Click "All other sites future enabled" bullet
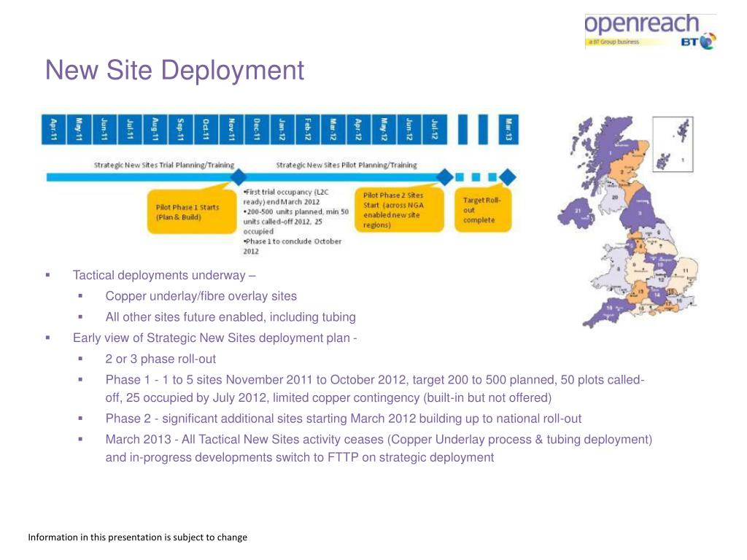Viewport: 747px width, 560px height. (x=231, y=317)
